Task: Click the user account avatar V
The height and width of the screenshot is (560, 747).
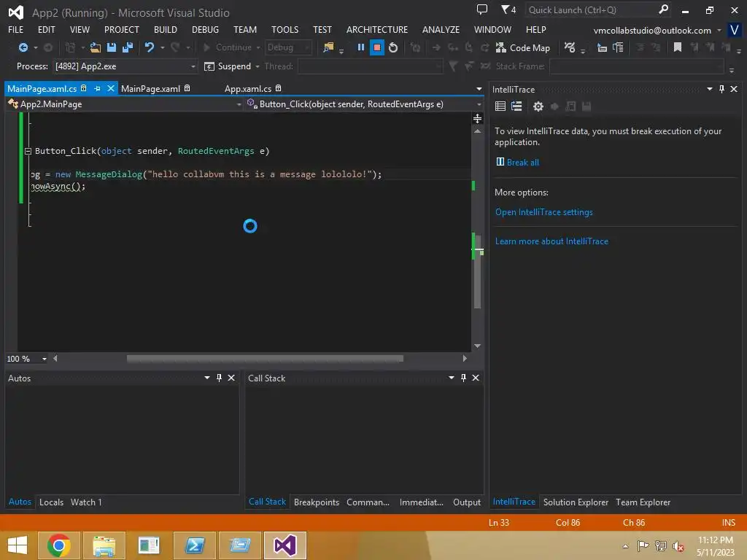Action: click(734, 30)
